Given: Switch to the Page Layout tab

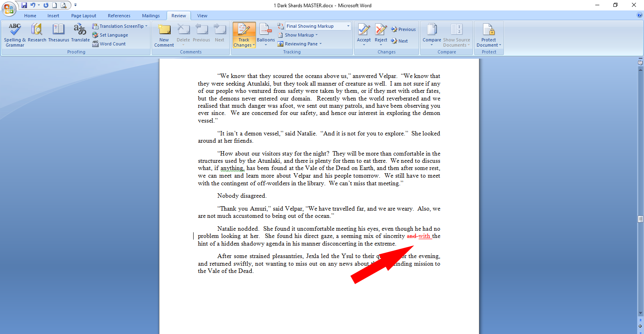Looking at the screenshot, I should click(x=83, y=16).
